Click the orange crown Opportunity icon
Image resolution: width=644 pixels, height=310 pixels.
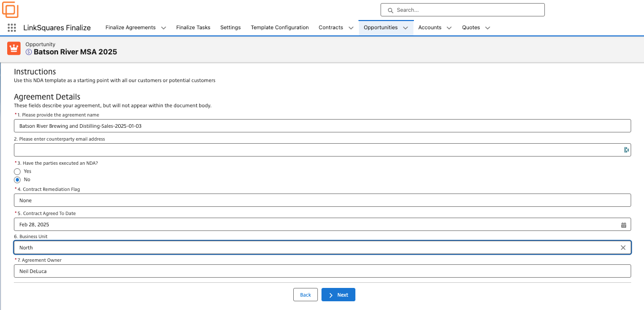[x=14, y=48]
